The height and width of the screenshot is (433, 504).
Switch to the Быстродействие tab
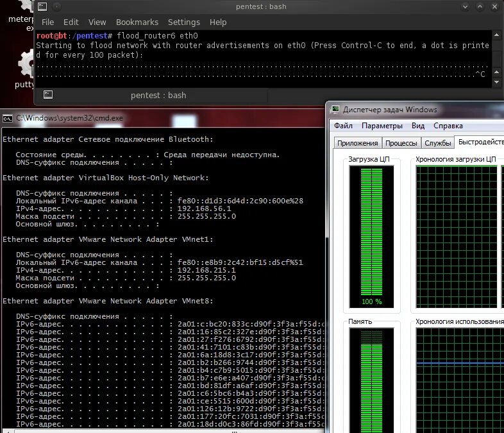click(480, 142)
